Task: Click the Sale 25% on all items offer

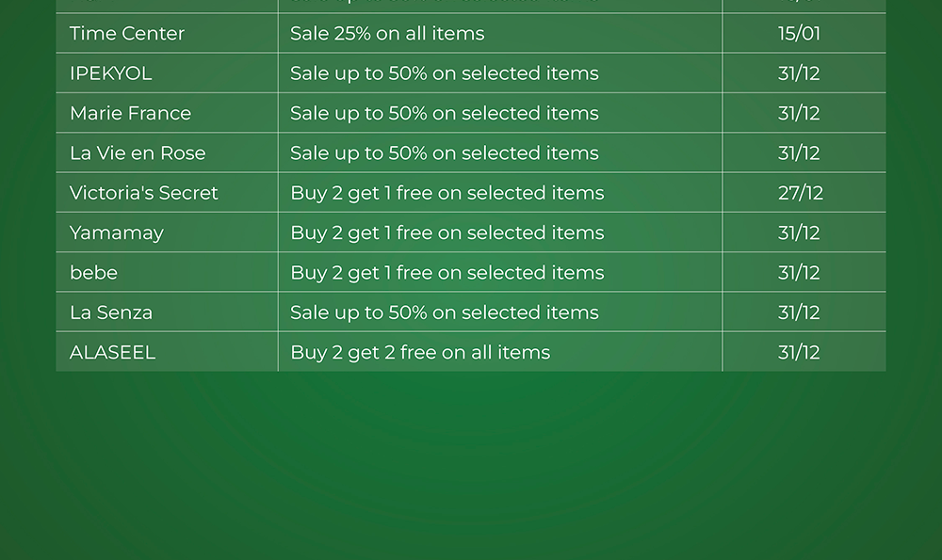Action: (x=387, y=34)
